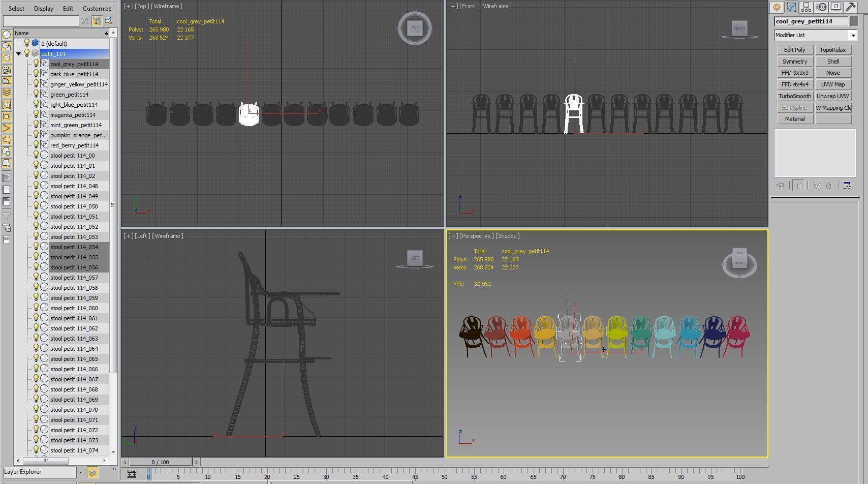868x484 pixels.
Task: Toggle visibility of red_berry_petit114
Action: 36,145
